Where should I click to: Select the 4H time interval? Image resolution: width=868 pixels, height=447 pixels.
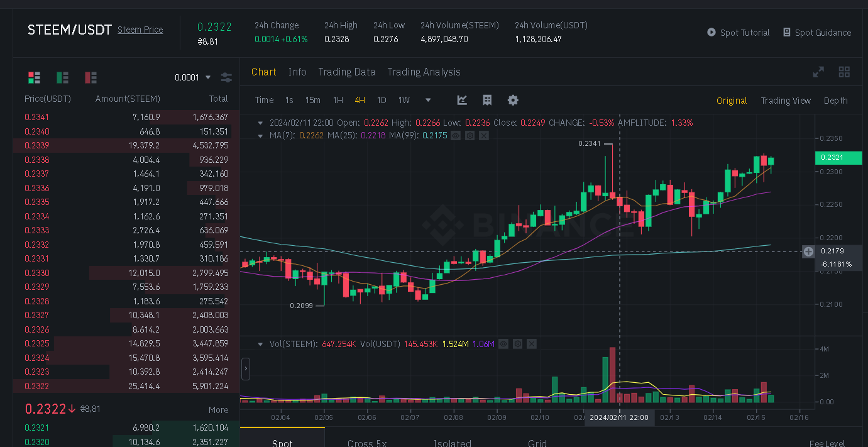click(x=360, y=100)
